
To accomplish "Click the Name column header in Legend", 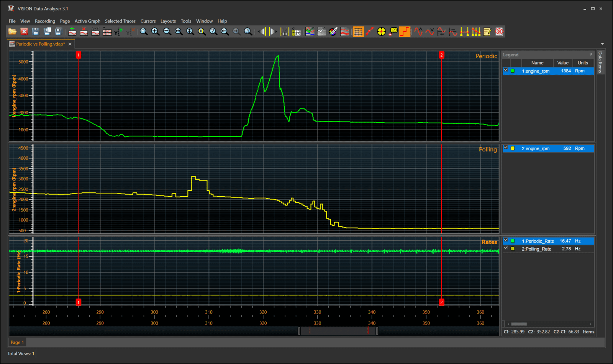I will tap(537, 63).
